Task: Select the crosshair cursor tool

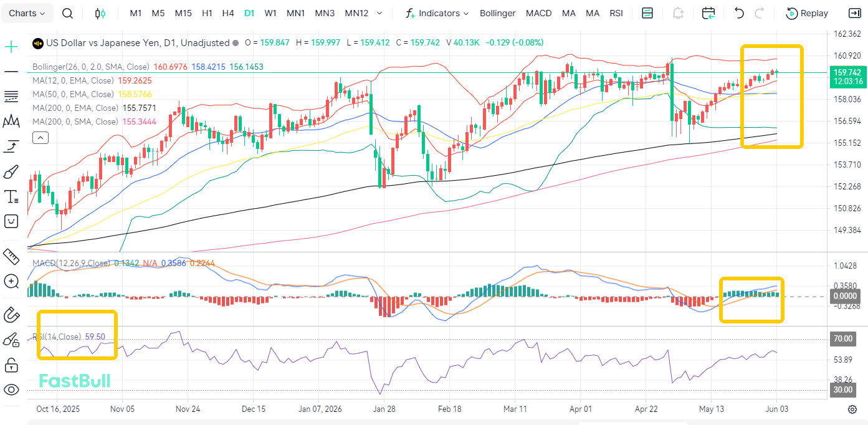Action: [x=11, y=47]
